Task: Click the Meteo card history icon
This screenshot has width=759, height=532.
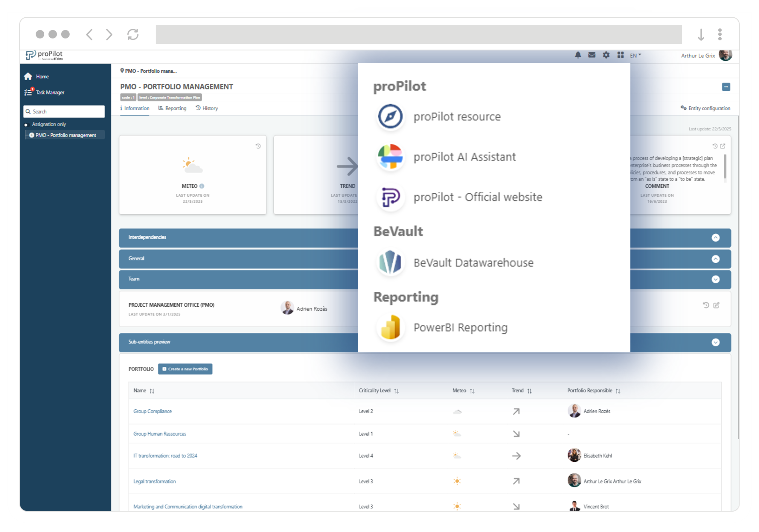Action: 258,146
